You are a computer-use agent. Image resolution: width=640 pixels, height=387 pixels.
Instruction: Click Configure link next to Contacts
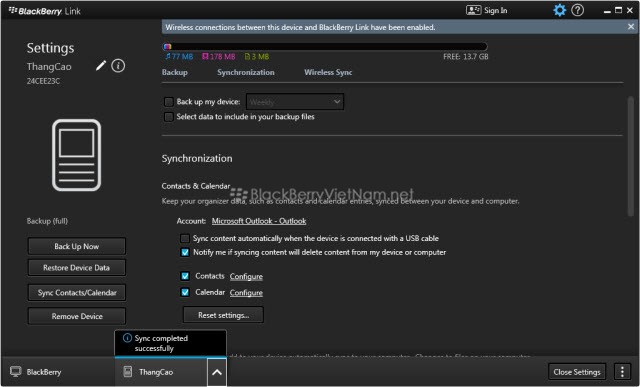246,276
